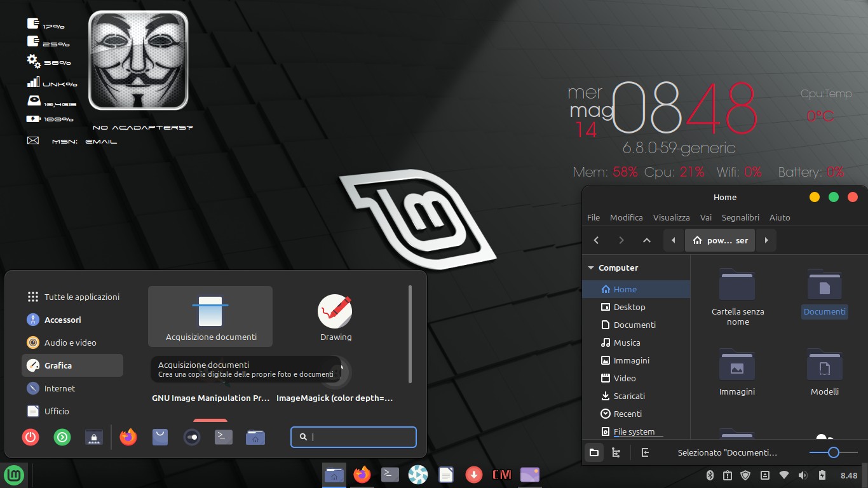The width and height of the screenshot is (868, 488).
Task: Click battery tray icon
Action: (822, 475)
